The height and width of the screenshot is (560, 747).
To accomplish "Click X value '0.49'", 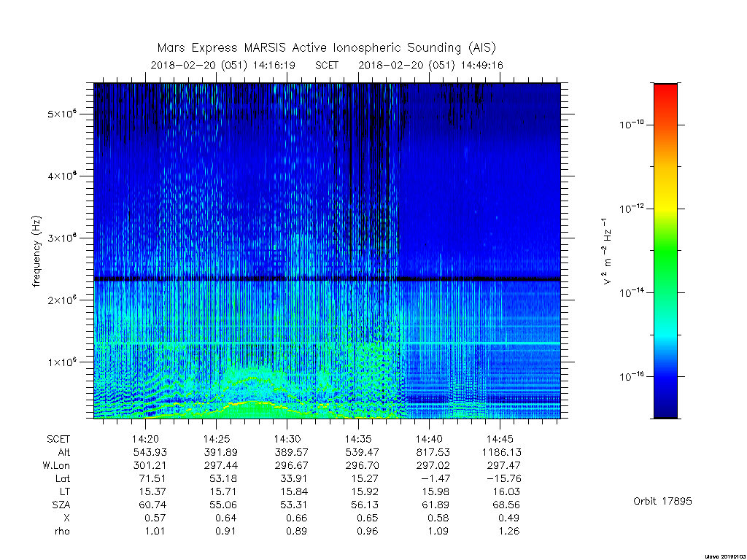I will tap(508, 518).
